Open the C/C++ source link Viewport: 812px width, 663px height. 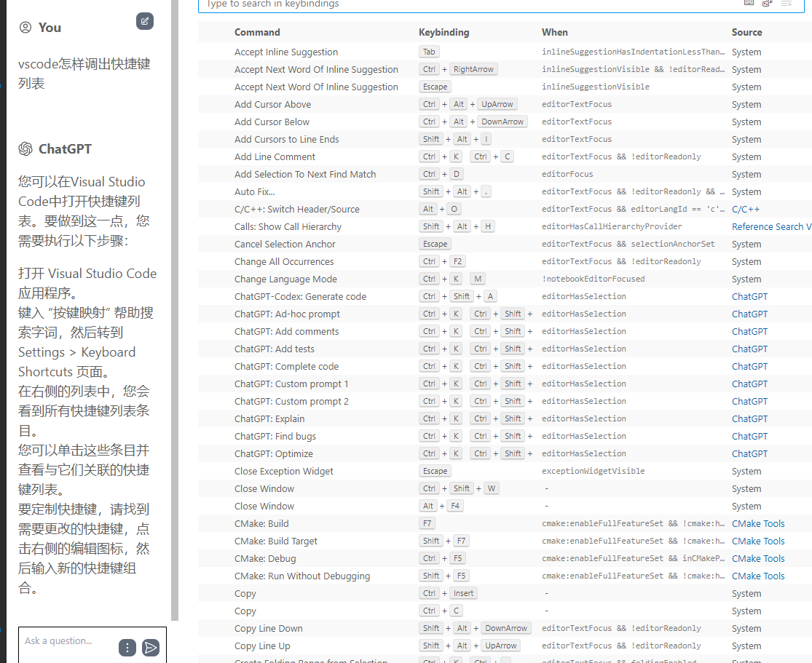point(746,209)
